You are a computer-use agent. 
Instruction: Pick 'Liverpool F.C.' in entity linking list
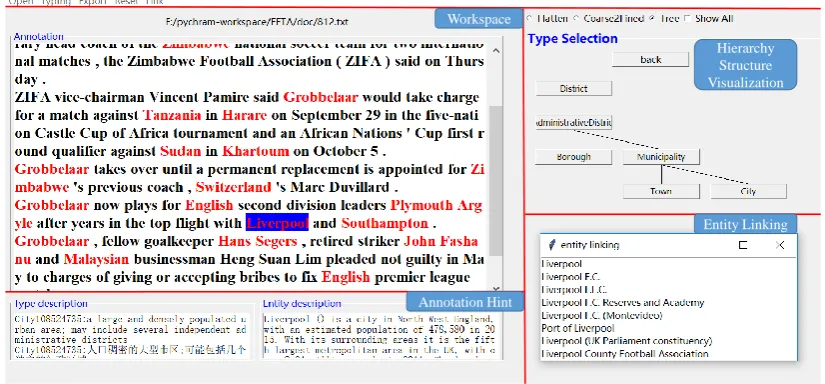coord(570,277)
